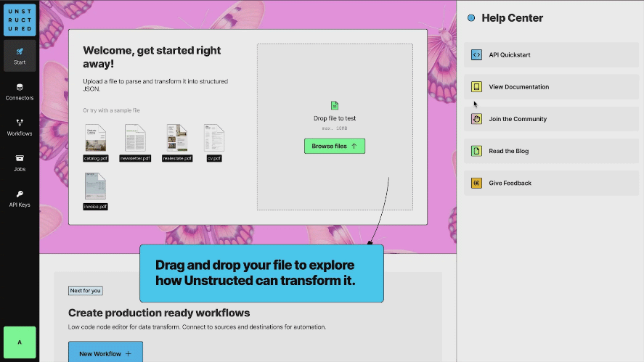Open Connectors database icon in sidebar

point(20,87)
